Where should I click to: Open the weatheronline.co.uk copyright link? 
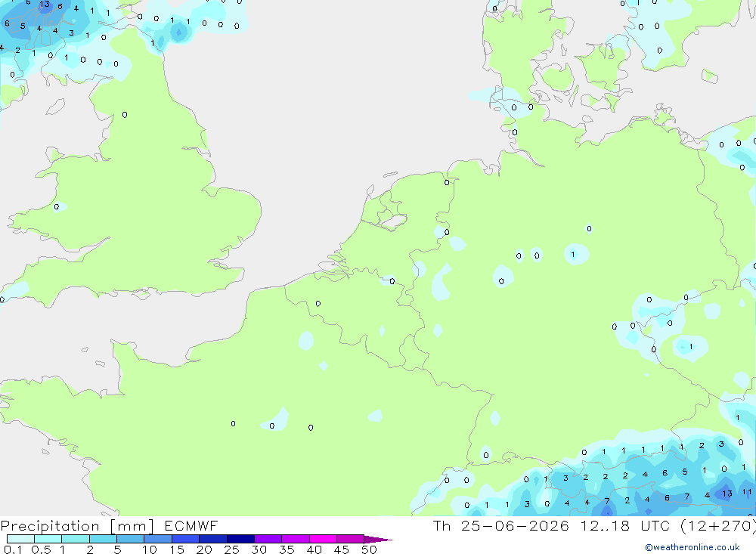(x=692, y=547)
